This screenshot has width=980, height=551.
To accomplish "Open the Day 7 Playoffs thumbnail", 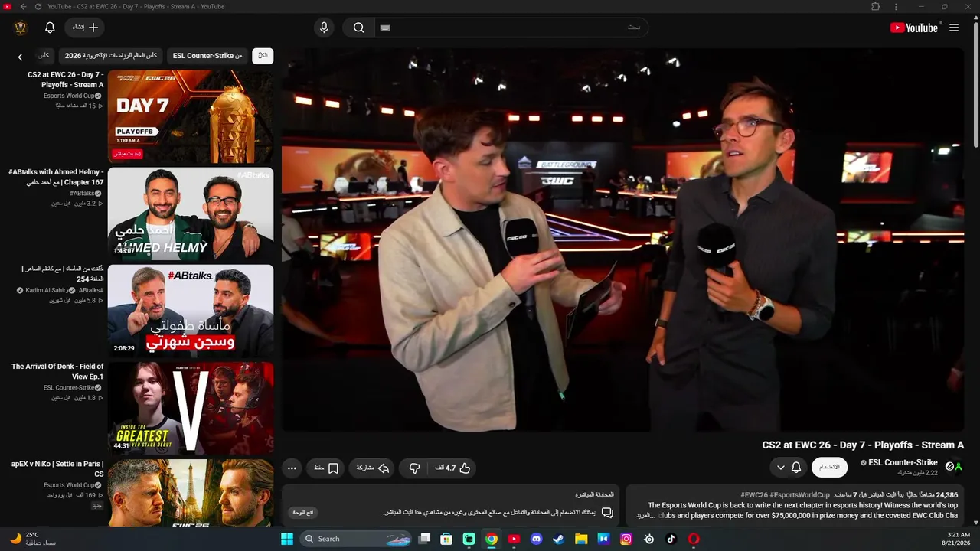I will tap(191, 116).
